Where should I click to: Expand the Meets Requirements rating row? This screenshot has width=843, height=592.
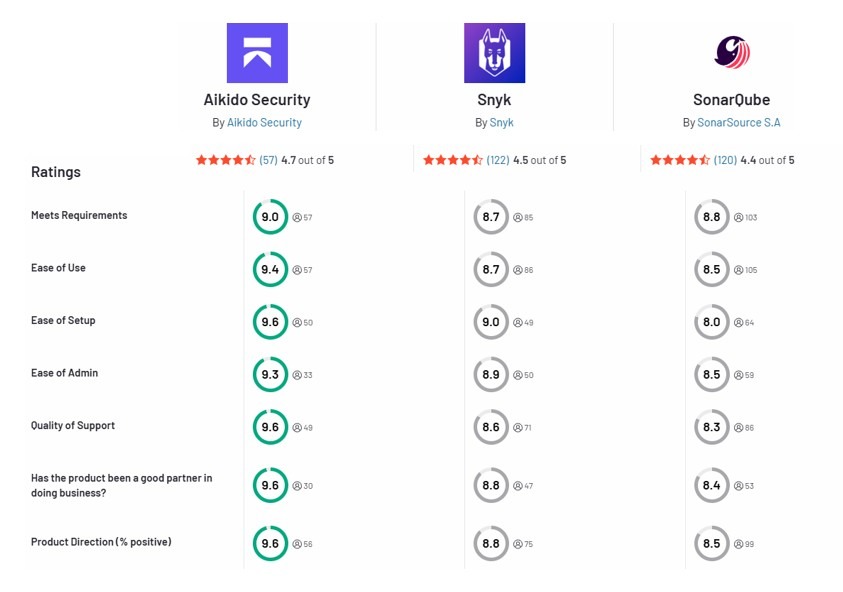coord(79,215)
